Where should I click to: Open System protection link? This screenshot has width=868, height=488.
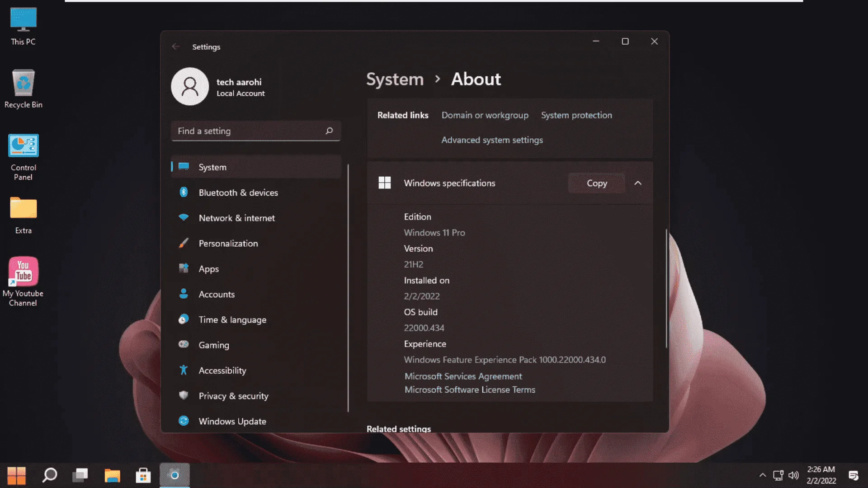[x=576, y=115]
